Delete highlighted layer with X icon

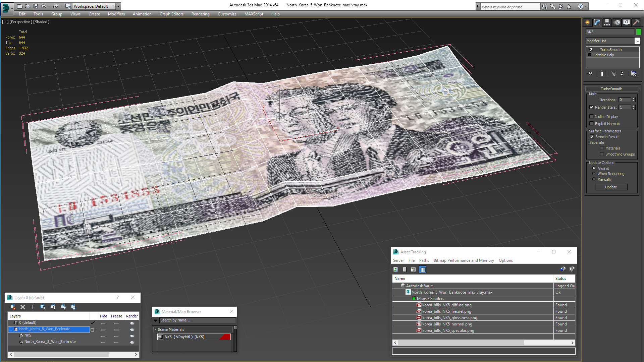(23, 307)
